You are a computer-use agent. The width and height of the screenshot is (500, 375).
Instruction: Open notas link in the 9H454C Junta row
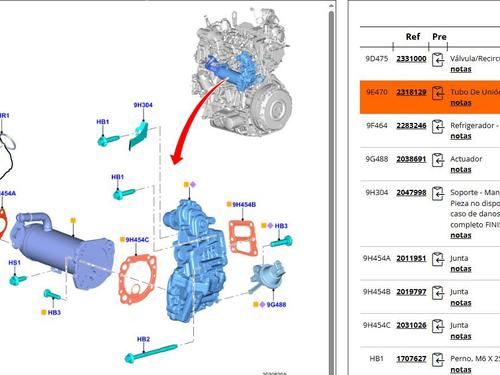click(x=461, y=336)
